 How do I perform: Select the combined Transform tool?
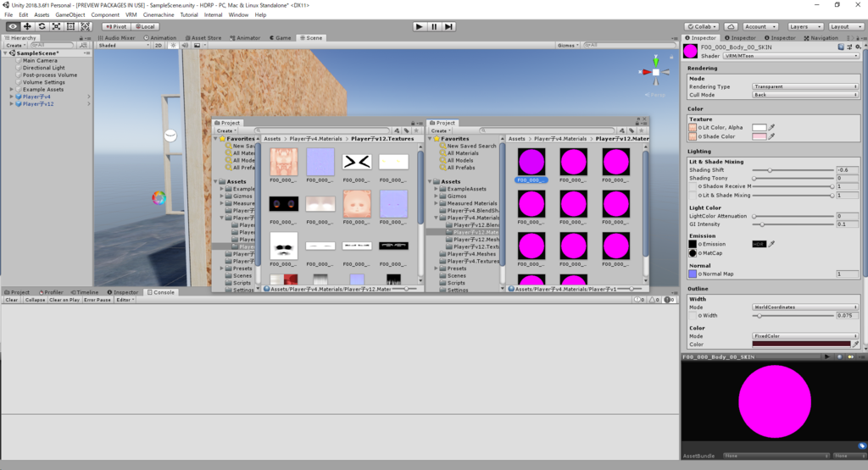[85, 26]
